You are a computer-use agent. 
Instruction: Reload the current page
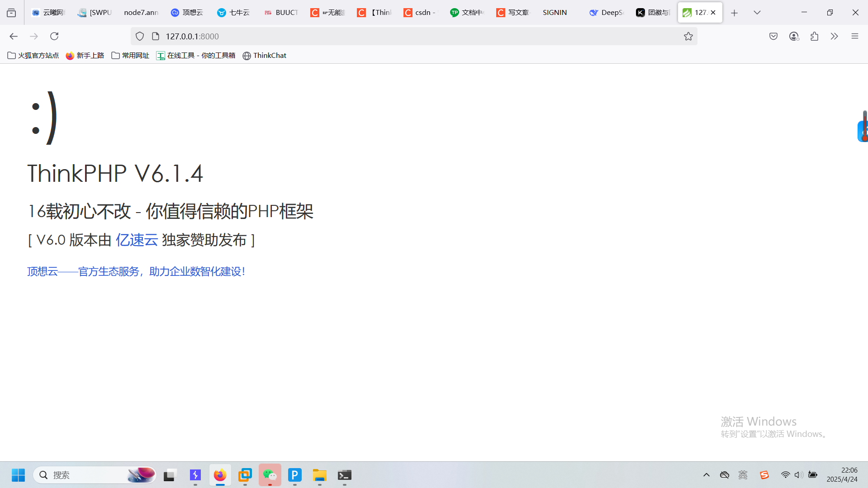[54, 36]
